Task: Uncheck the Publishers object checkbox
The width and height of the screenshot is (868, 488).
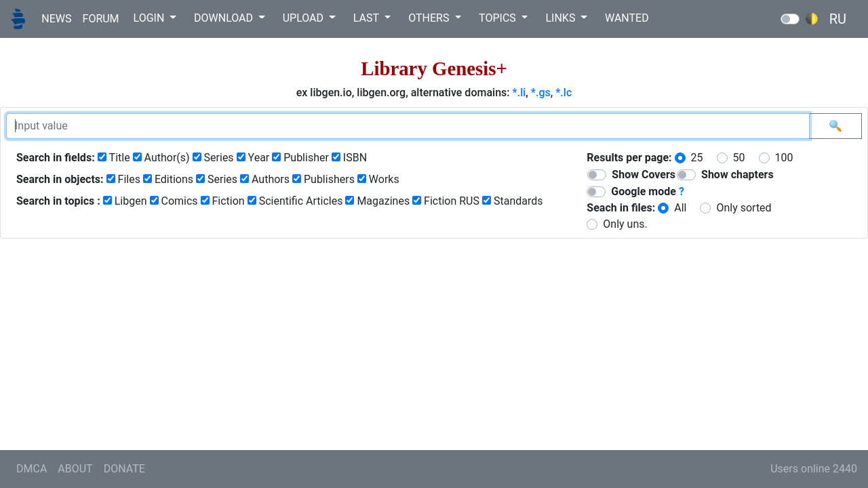Action: pyautogui.click(x=296, y=179)
